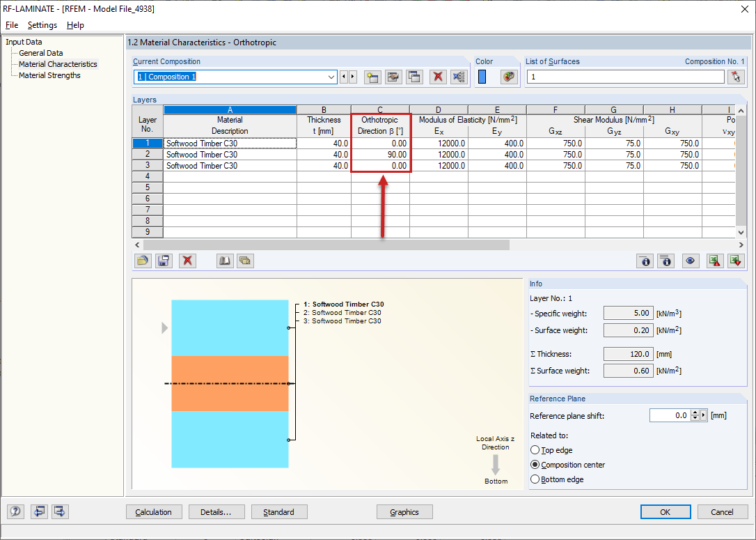The height and width of the screenshot is (540, 756).
Task: Close the RF-LAMINATE window
Action: click(x=744, y=8)
